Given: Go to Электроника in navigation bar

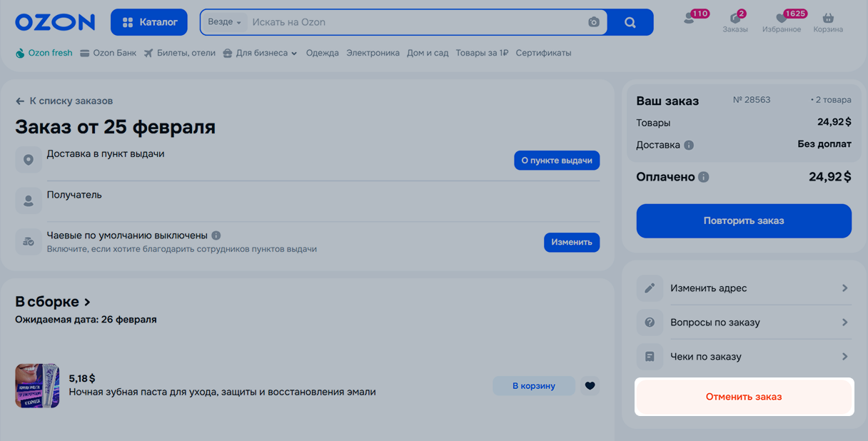Looking at the screenshot, I should pos(373,53).
